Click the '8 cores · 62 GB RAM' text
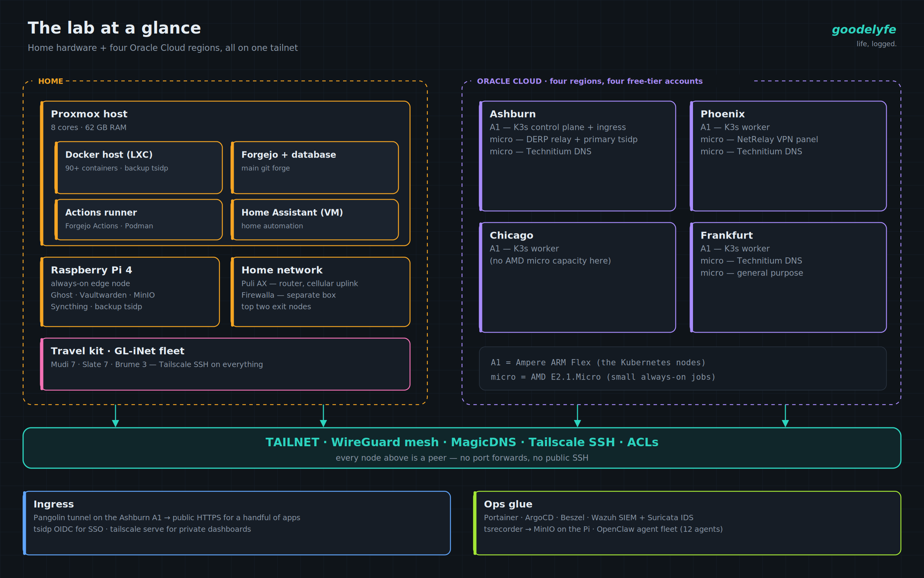The image size is (924, 578). pos(89,128)
